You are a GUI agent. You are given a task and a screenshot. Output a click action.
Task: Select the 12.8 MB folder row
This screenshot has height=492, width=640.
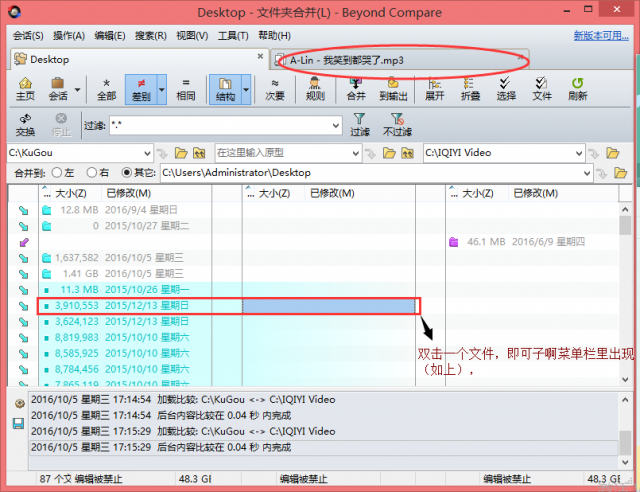pos(125,210)
